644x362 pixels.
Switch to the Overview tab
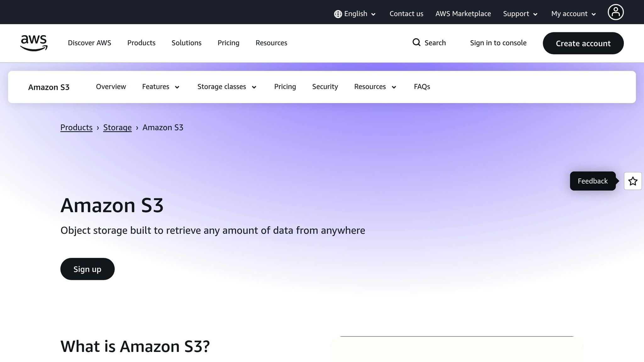tap(111, 87)
